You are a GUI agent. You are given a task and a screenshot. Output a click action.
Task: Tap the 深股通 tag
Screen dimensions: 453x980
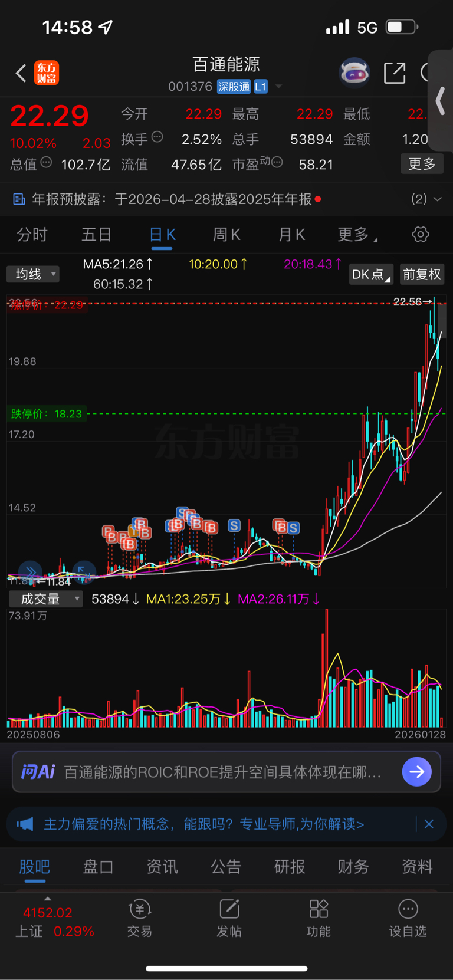click(234, 87)
